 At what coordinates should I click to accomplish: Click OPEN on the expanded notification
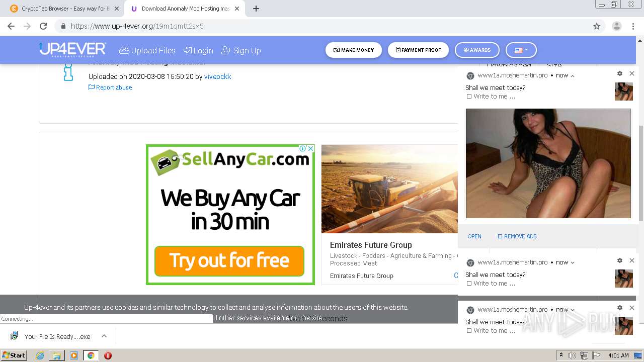474,236
